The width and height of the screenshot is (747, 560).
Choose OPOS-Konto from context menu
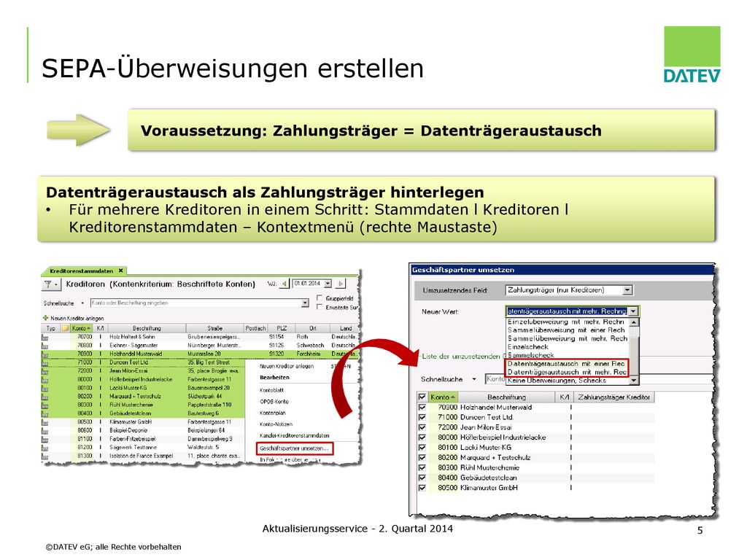click(274, 402)
